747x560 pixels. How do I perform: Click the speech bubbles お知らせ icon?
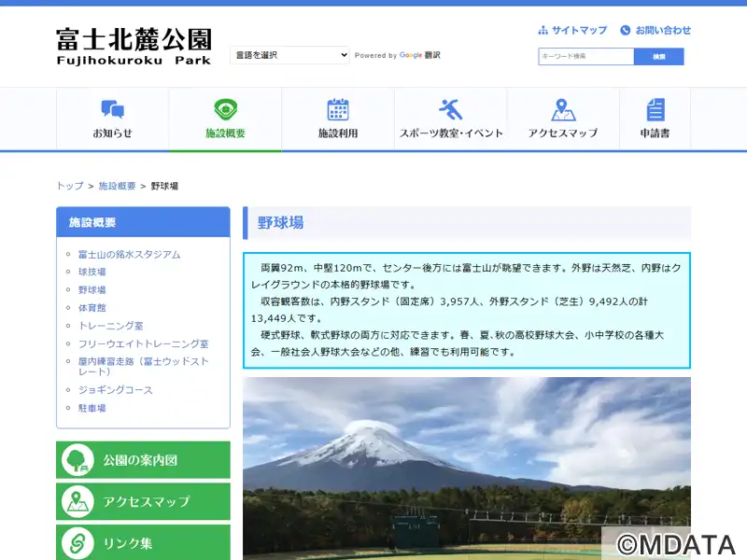click(x=112, y=109)
